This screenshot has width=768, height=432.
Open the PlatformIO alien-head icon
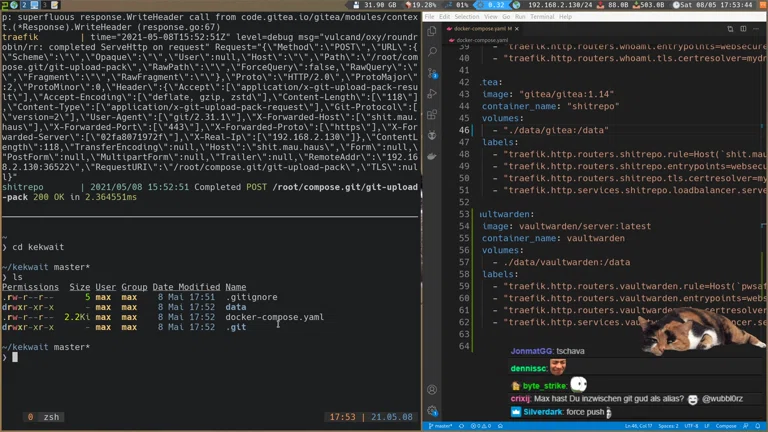(x=432, y=135)
